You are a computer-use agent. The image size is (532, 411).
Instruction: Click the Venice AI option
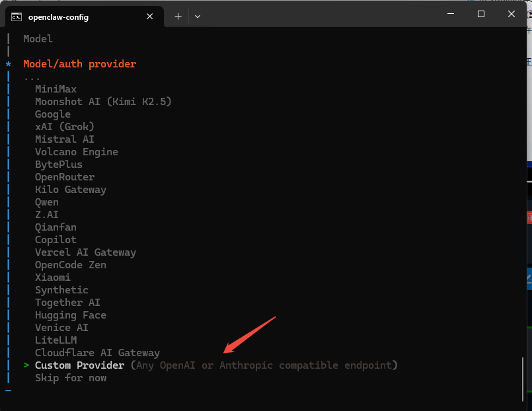pyautogui.click(x=61, y=328)
